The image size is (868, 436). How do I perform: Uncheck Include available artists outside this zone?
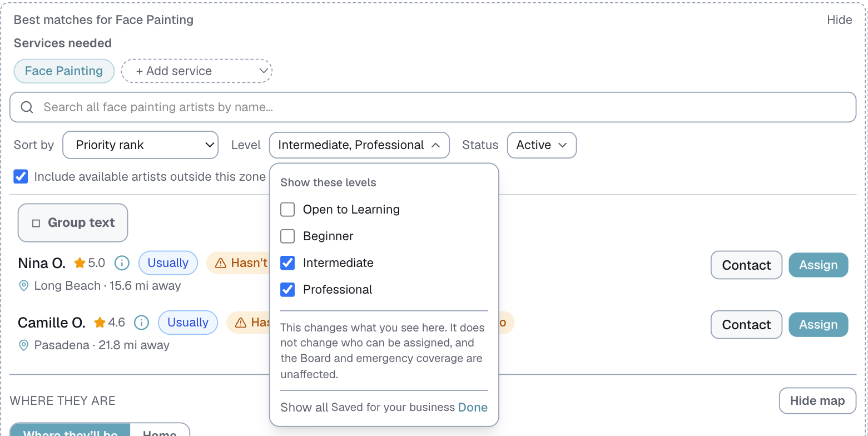tap(21, 177)
